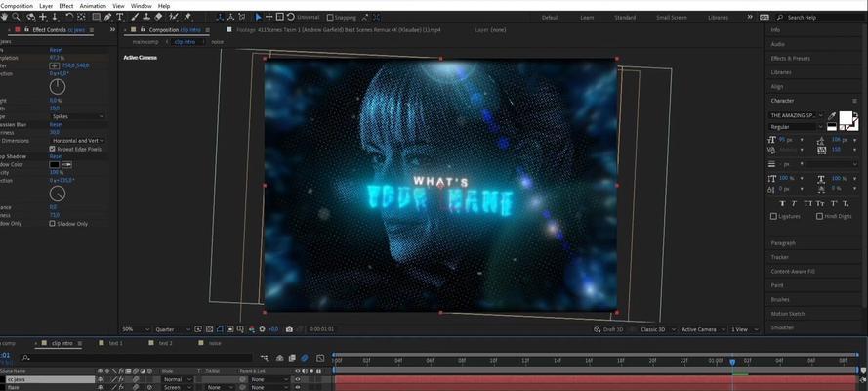Select the Eraser tool
868x391 pixels.
pos(159,17)
